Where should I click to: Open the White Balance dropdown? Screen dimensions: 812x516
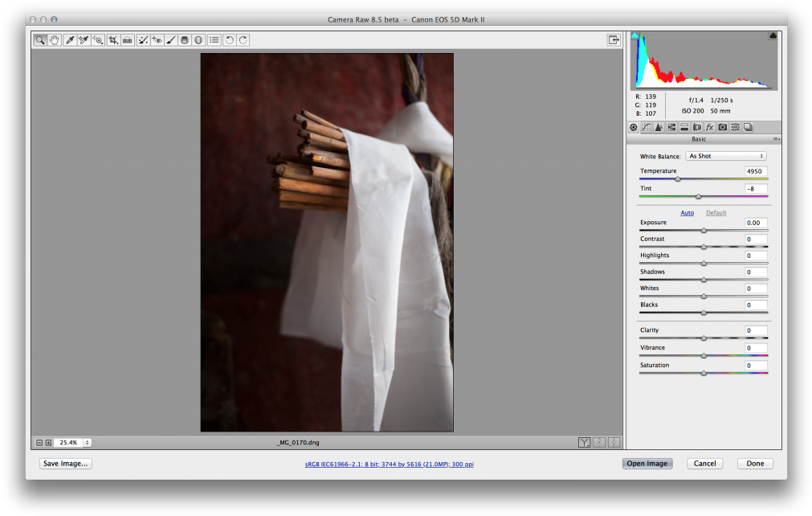coord(726,156)
